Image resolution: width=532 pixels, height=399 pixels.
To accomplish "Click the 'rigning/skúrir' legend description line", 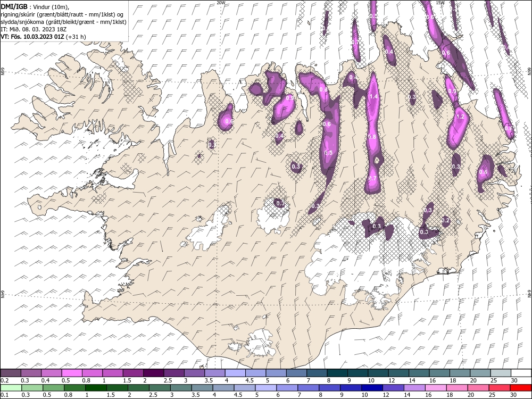I will (x=62, y=14).
